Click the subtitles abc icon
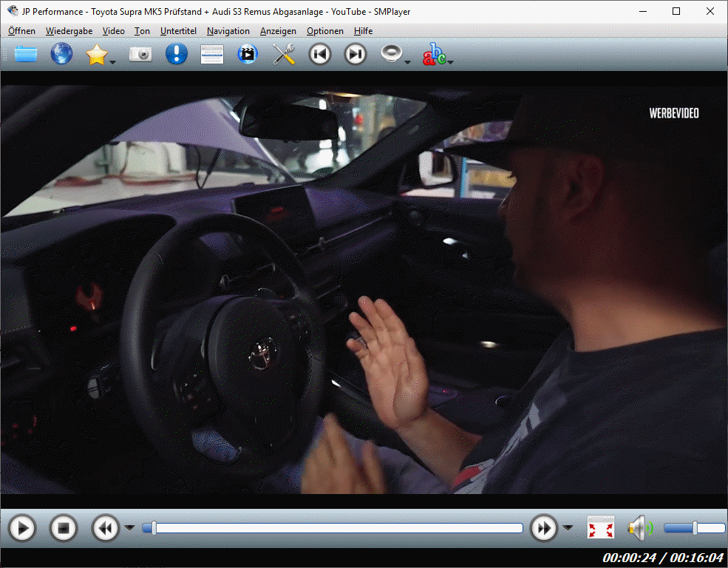The image size is (728, 568). (434, 54)
